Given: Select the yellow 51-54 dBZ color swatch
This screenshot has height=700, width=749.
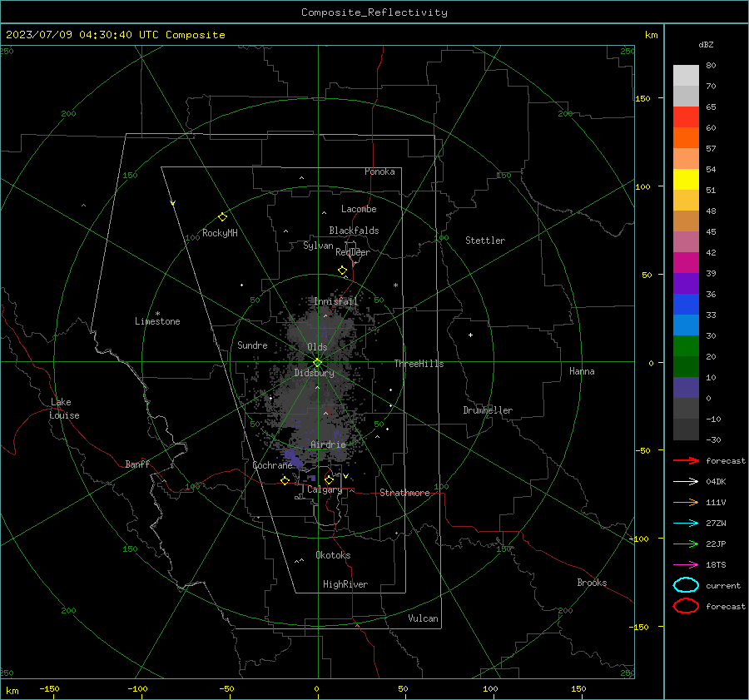Looking at the screenshot, I should (686, 180).
